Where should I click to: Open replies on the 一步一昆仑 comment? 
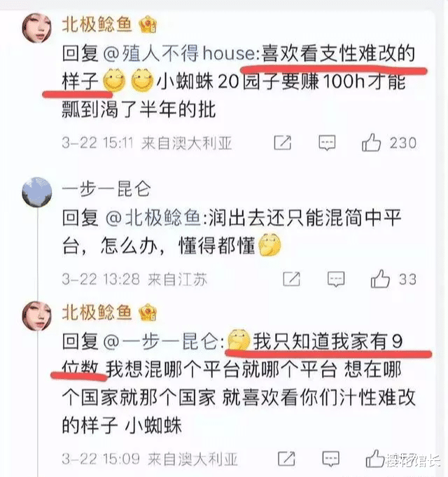click(336, 279)
